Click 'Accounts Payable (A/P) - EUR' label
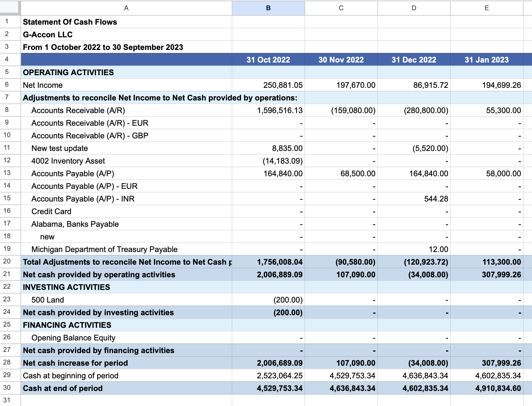Image resolution: width=532 pixels, height=406 pixels. tap(85, 186)
